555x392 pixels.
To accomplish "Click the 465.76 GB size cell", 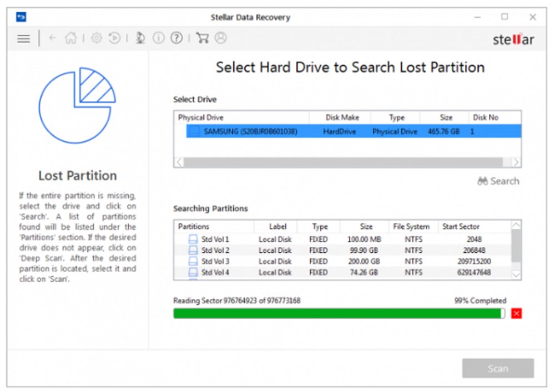I will point(443,131).
